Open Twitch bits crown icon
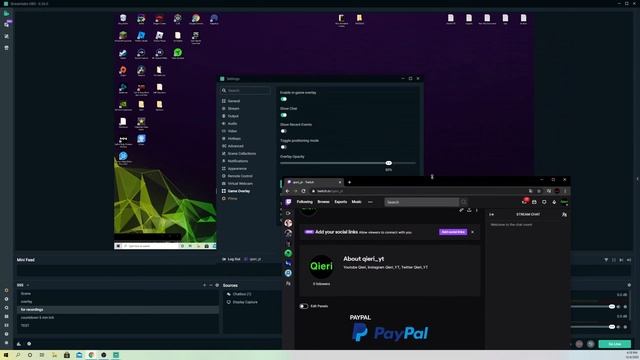This screenshot has height=360, width=640. 554,202
